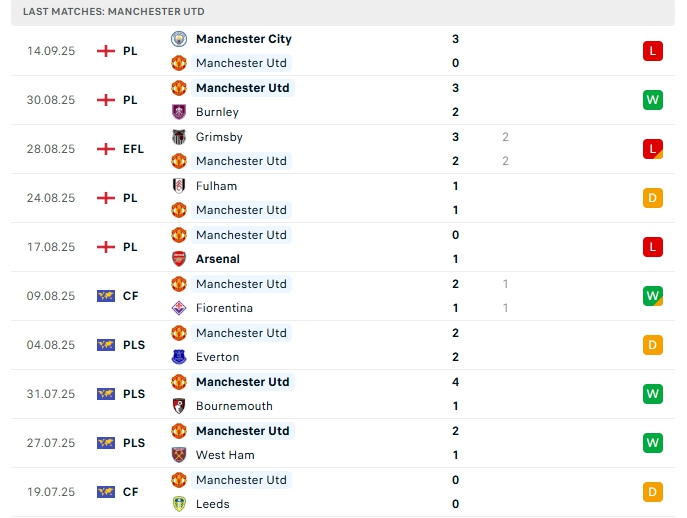Open the Manchester City team link

[243, 39]
